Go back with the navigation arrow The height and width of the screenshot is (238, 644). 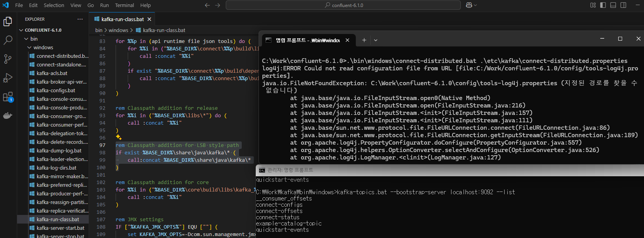(x=207, y=5)
